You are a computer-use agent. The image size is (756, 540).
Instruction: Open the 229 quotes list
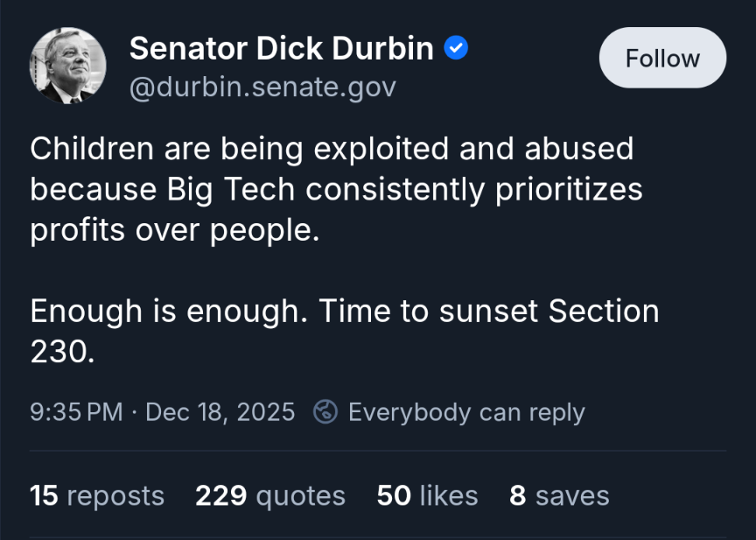pyautogui.click(x=269, y=496)
